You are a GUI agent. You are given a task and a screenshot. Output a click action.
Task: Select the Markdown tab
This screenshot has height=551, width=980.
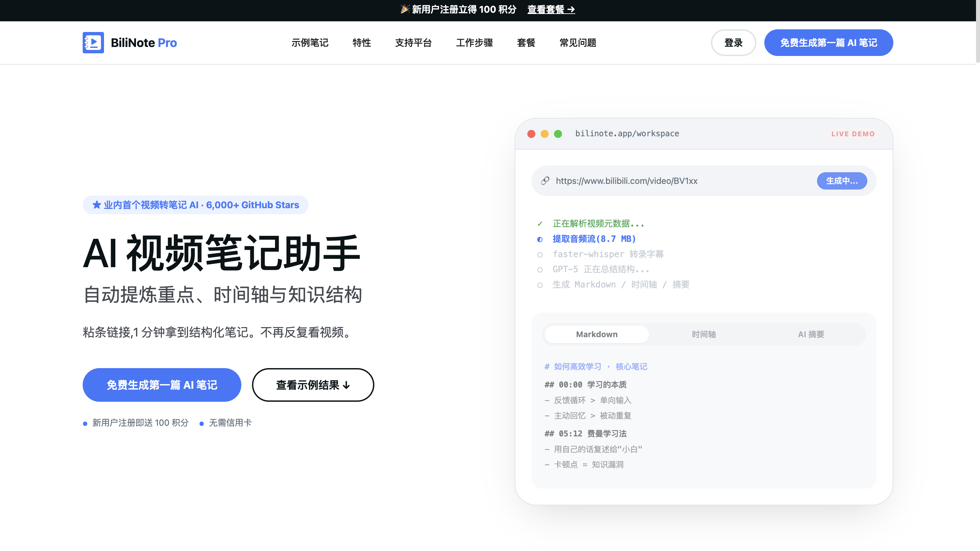click(x=597, y=334)
